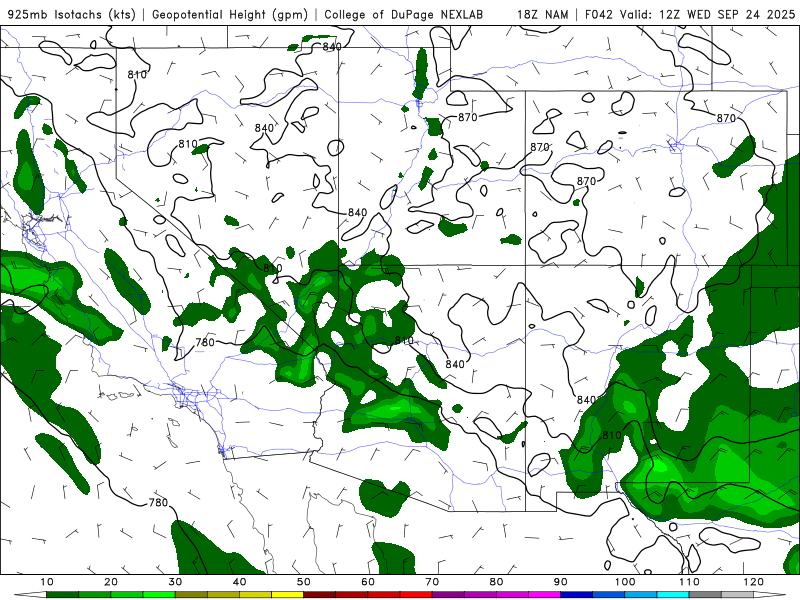This screenshot has width=800, height=600.
Task: Click the darkest green legend swatch at 10
Action: coord(62,595)
